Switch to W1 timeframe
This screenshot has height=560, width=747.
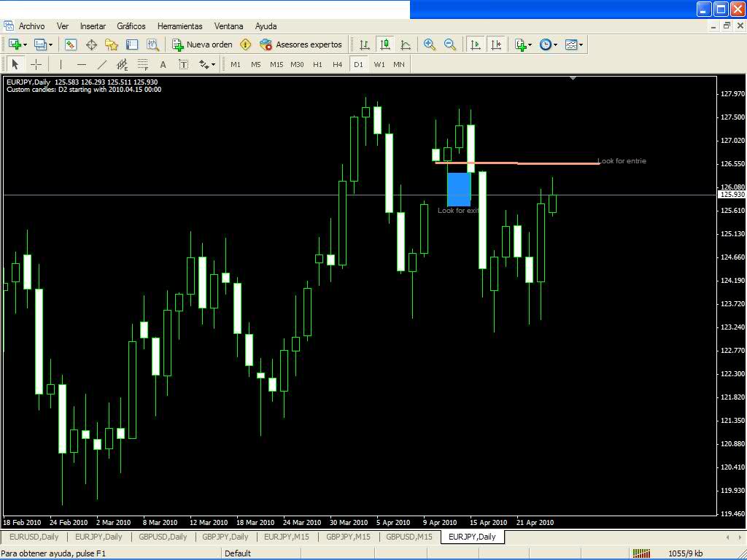pyautogui.click(x=379, y=64)
